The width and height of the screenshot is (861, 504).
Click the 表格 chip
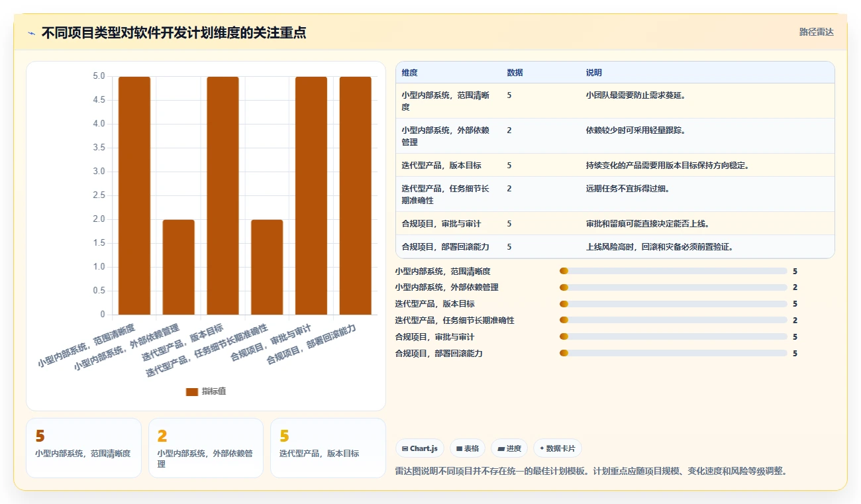click(468, 448)
